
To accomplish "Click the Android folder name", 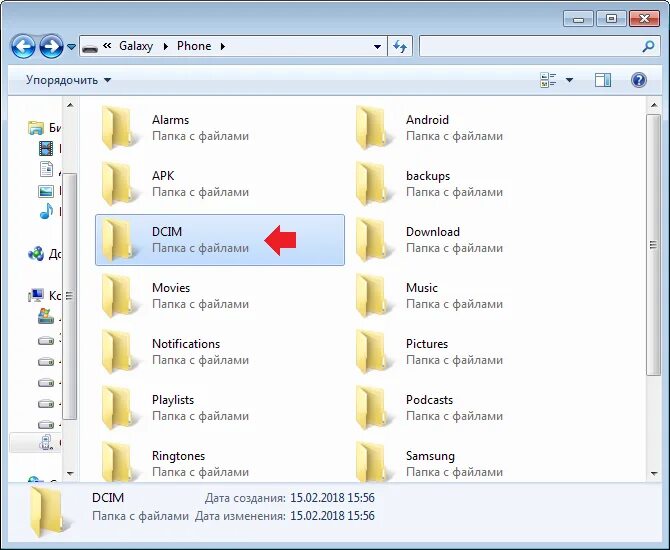I will [x=427, y=120].
